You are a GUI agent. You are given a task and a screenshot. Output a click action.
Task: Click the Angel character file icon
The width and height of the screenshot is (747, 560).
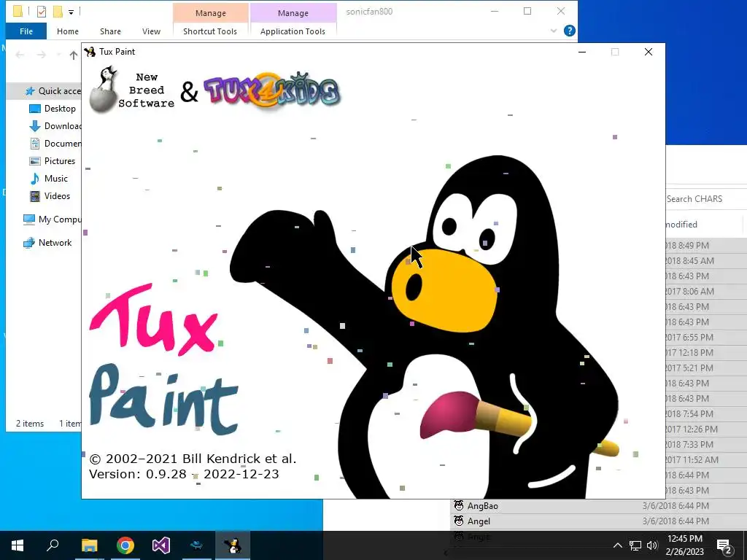(x=459, y=521)
